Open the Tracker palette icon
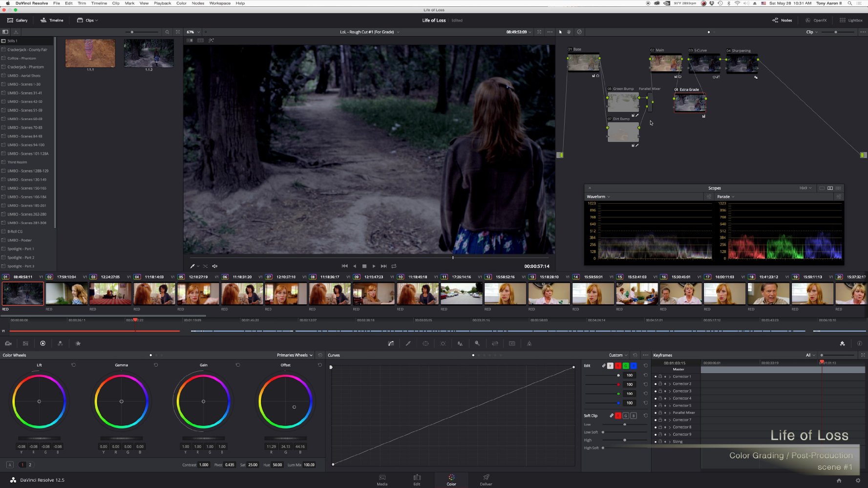 (x=443, y=343)
